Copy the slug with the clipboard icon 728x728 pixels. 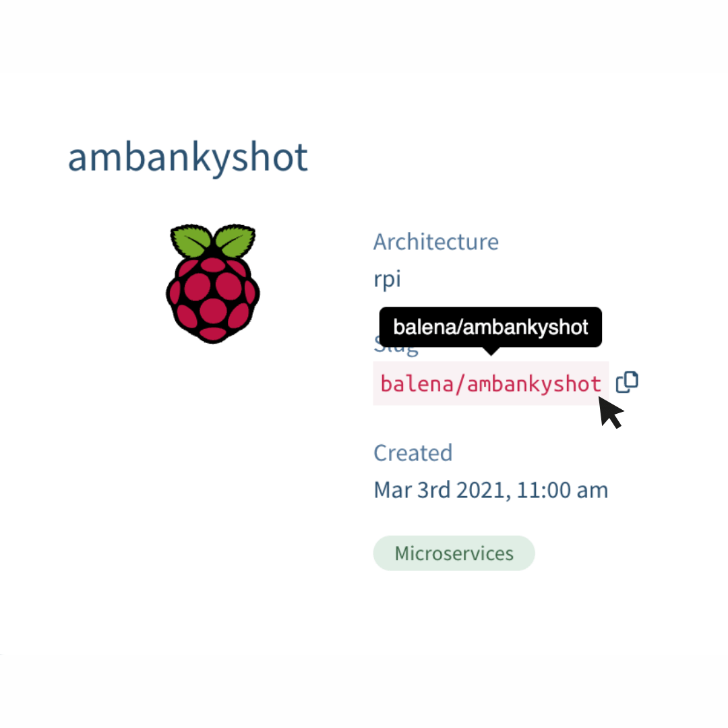click(627, 382)
